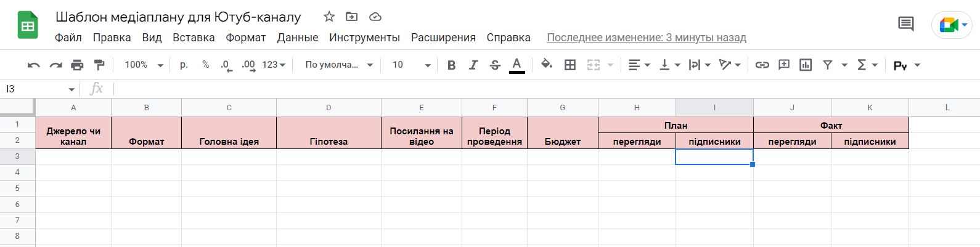Toggle bold formatting
This screenshot has width=980, height=247.
coord(451,65)
